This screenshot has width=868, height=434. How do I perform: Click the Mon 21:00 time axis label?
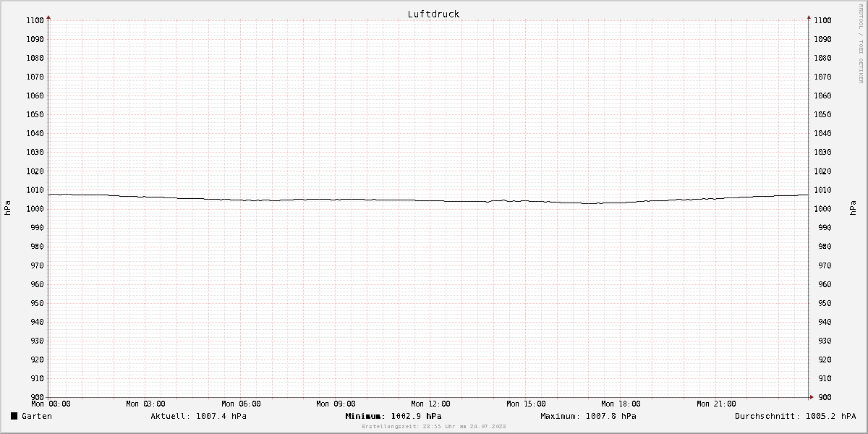click(x=716, y=404)
